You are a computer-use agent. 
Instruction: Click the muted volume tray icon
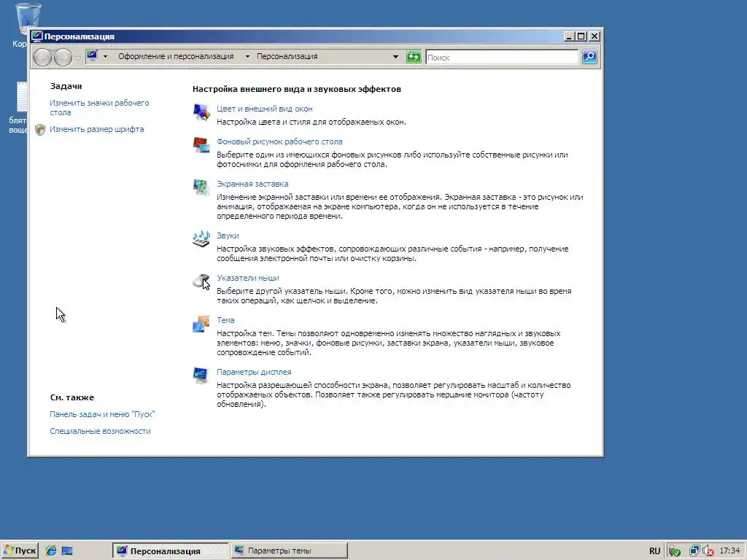[708, 551]
